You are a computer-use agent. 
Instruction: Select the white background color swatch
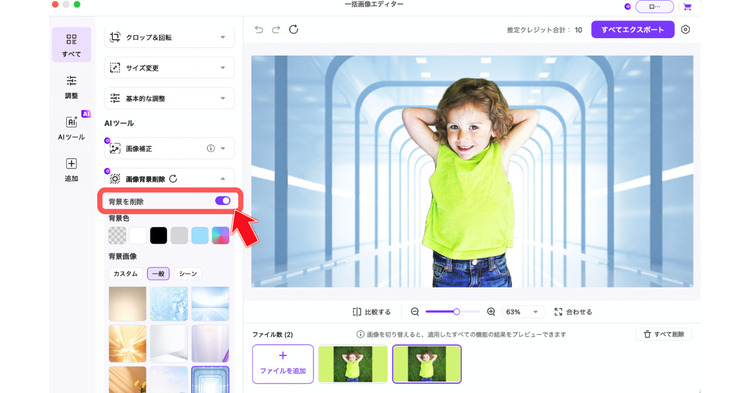pyautogui.click(x=138, y=236)
